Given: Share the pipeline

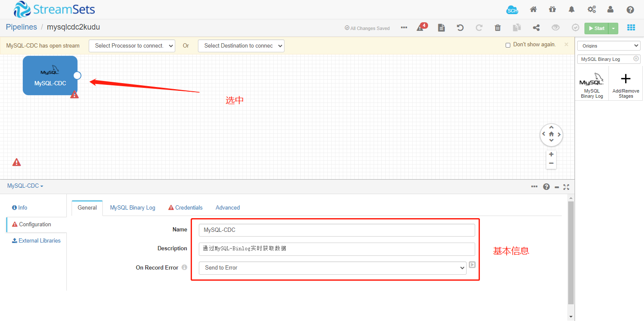Looking at the screenshot, I should point(536,28).
